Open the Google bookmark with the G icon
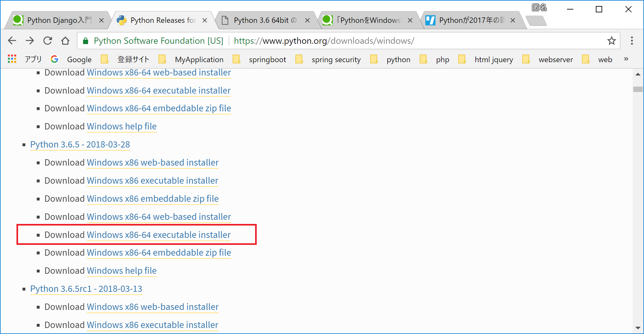Screen dimensions: 644x334 tap(72, 59)
